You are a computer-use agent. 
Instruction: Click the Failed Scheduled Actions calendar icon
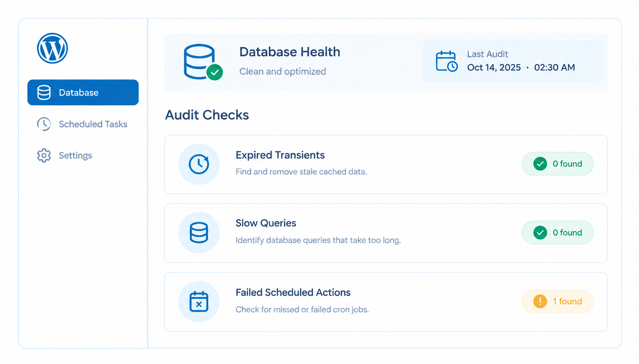(199, 302)
